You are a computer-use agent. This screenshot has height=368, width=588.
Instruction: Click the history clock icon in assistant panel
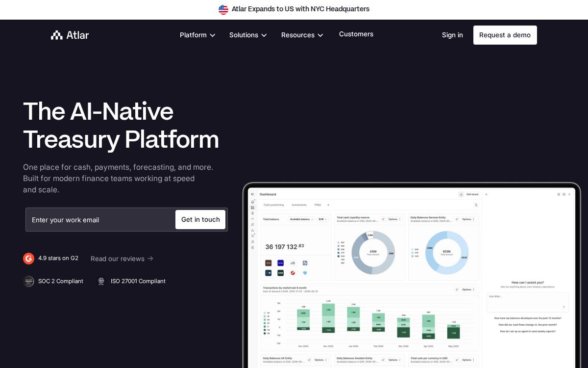pos(564,194)
